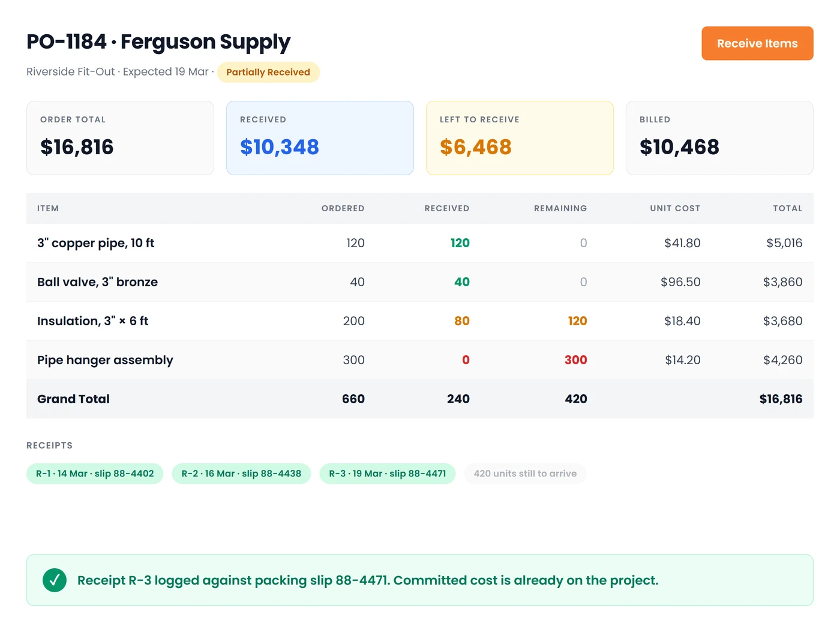Image resolution: width=840 pixels, height=630 pixels.
Task: Click Insulation remaining quantity 120 in orange
Action: (577, 321)
